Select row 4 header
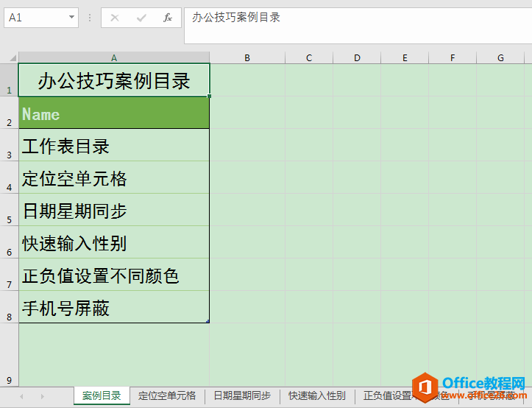 pos(9,177)
